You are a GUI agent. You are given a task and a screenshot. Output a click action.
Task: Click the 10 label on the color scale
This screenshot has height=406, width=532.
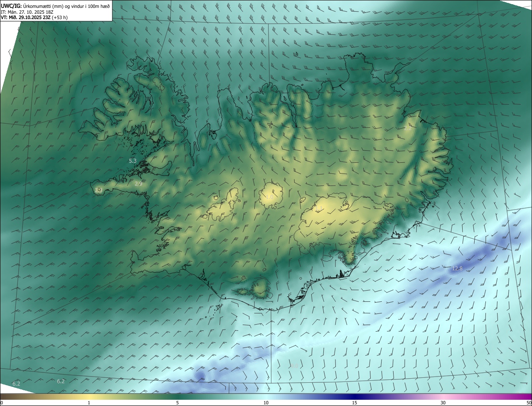[266, 403]
